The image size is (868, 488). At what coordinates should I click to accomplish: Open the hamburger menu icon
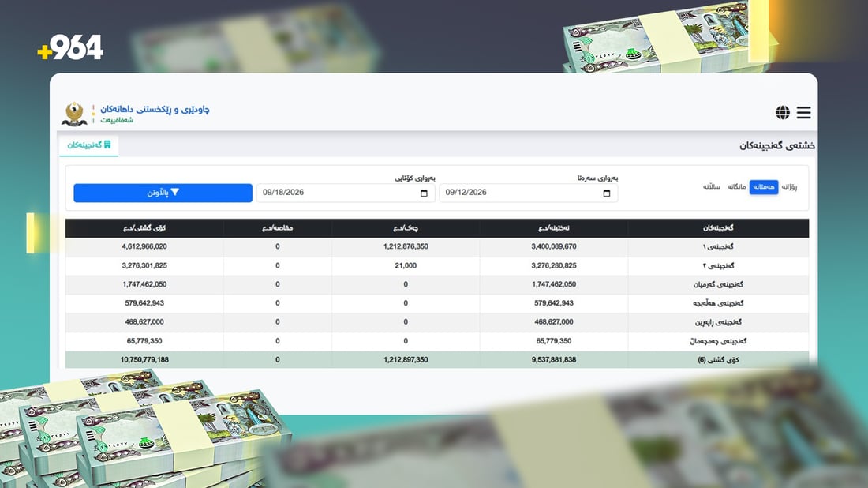click(804, 112)
